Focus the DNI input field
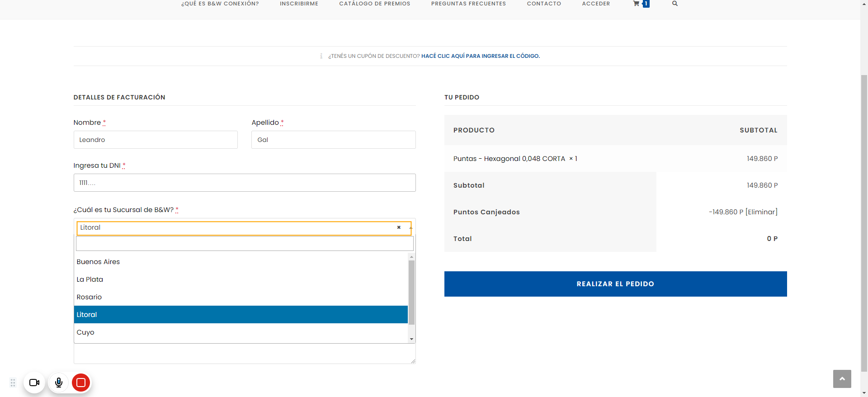868x397 pixels. point(244,183)
